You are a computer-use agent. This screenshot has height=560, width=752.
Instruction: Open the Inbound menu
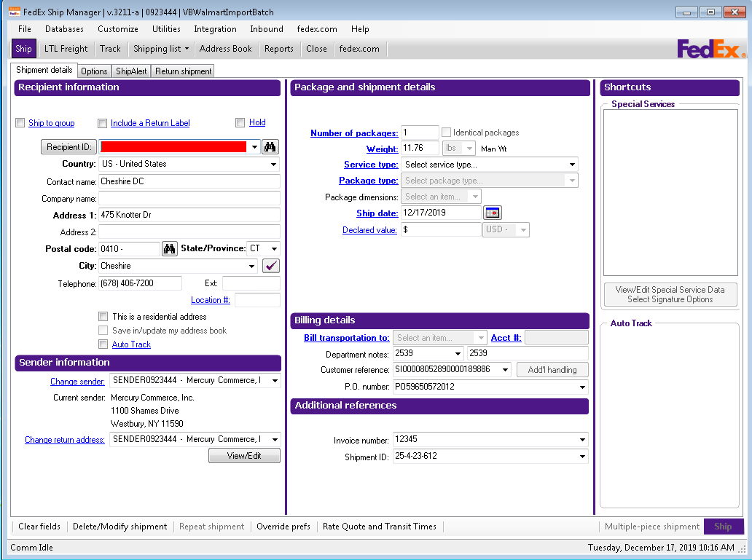click(x=267, y=29)
